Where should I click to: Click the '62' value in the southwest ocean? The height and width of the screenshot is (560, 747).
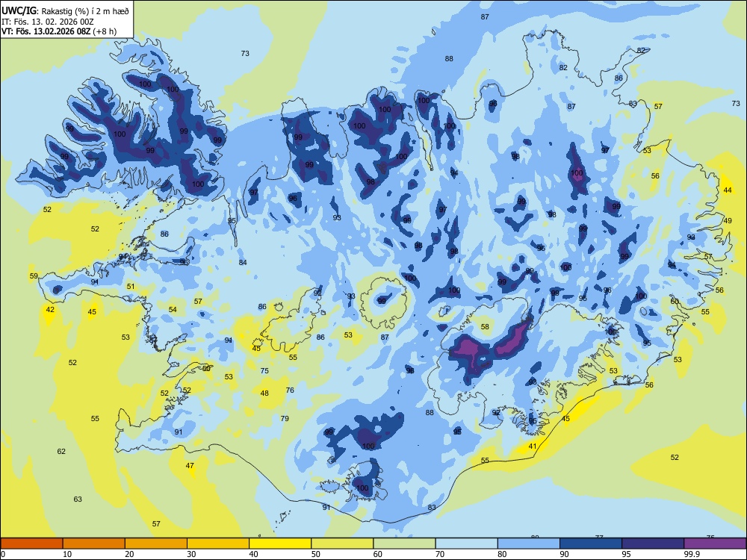tap(61, 451)
